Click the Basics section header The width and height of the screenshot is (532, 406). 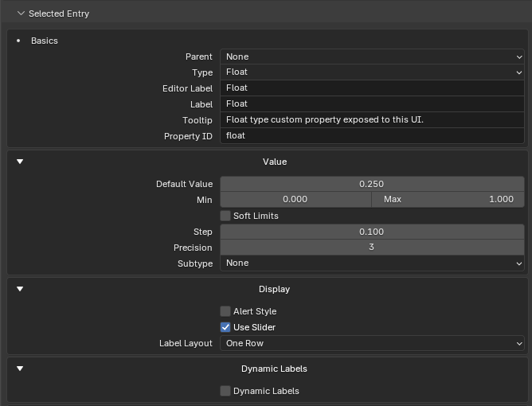click(45, 41)
